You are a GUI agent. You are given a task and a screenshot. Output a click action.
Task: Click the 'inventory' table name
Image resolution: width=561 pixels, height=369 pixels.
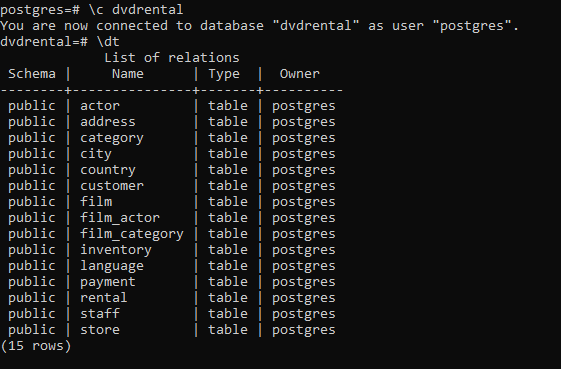pyautogui.click(x=116, y=250)
